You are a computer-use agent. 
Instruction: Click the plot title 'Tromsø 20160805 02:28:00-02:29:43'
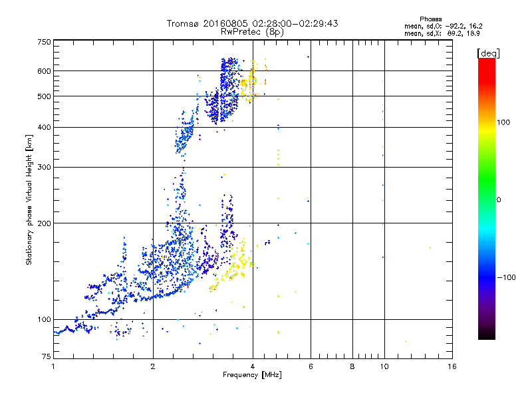[x=252, y=23]
